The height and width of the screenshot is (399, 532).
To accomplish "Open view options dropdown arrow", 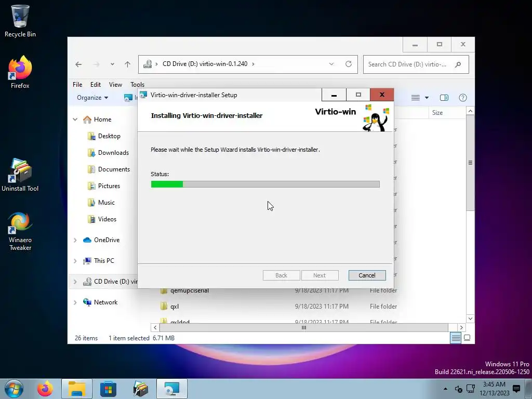I will 427,98.
